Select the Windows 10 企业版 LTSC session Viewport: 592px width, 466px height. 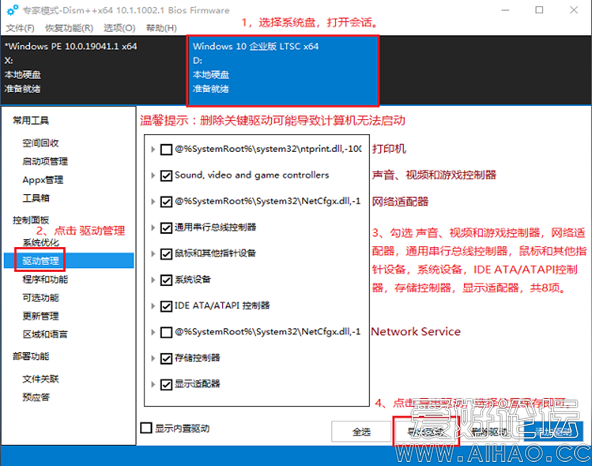(x=283, y=71)
